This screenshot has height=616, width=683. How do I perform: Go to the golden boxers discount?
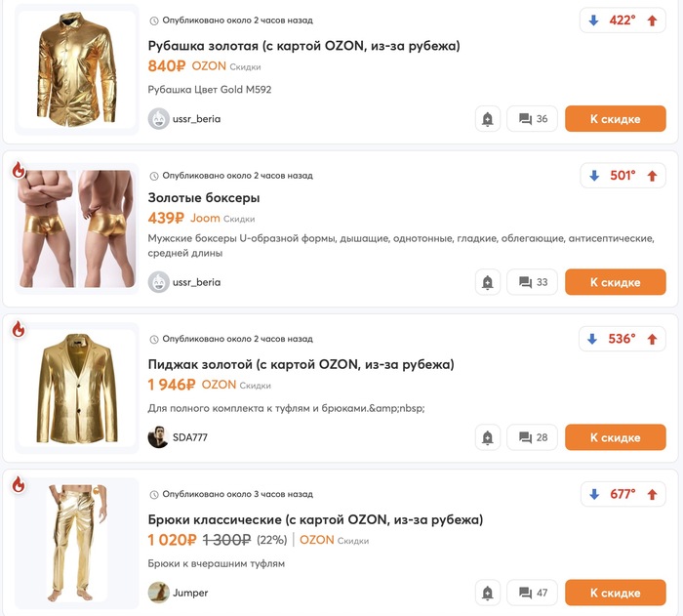[615, 282]
